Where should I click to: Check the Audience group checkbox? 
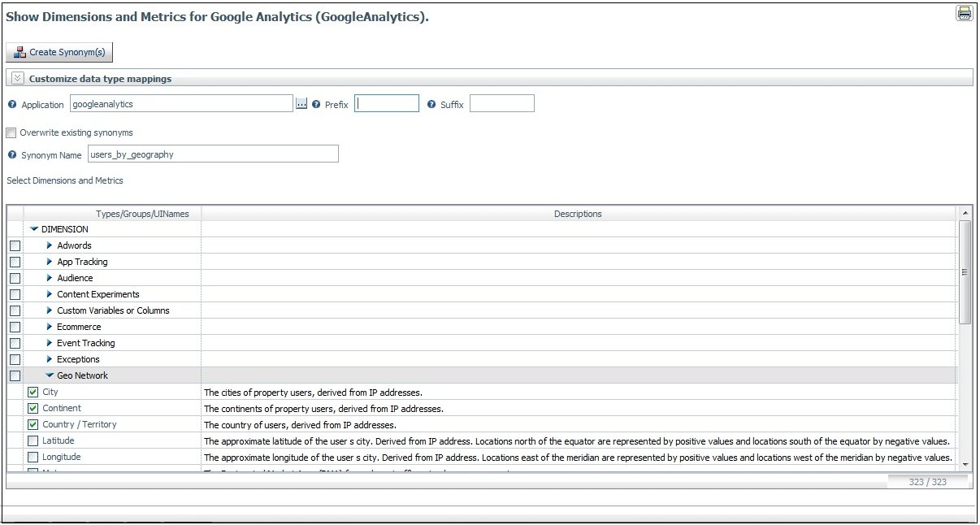pos(15,278)
